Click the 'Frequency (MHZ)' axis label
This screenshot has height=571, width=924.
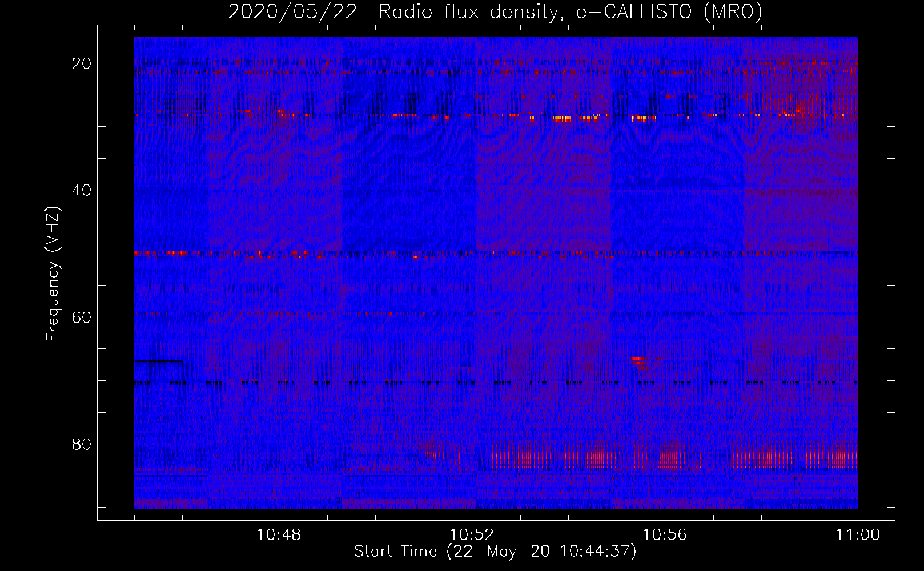point(53,274)
